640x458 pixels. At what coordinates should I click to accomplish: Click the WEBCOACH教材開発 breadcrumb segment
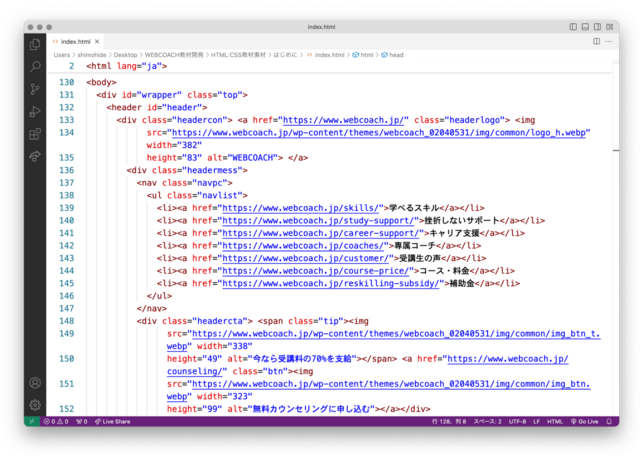174,55
